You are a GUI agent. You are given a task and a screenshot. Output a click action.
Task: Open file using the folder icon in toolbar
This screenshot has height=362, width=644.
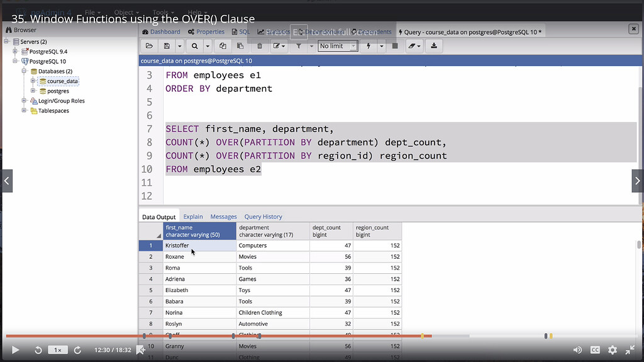tap(149, 46)
